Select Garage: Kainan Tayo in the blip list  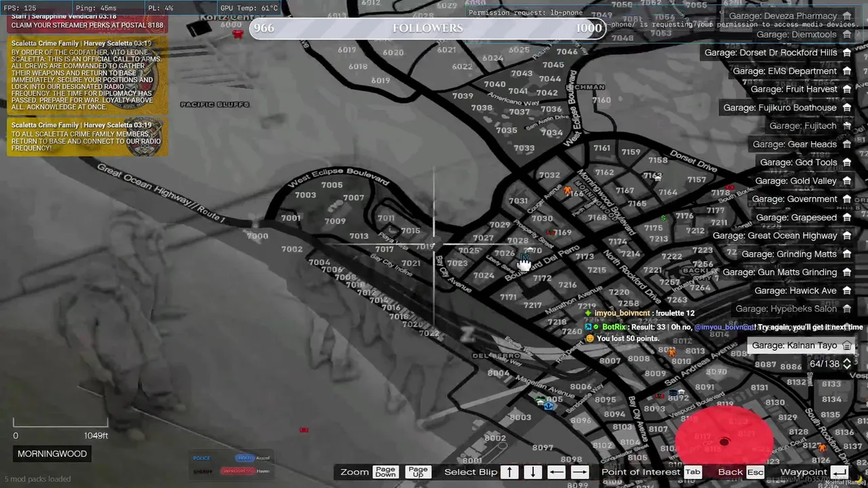[x=801, y=345]
